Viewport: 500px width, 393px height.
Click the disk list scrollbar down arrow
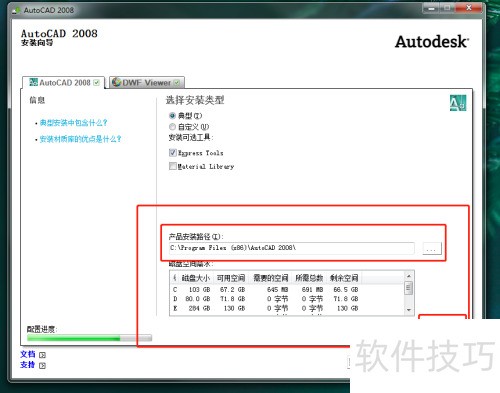pos(409,310)
